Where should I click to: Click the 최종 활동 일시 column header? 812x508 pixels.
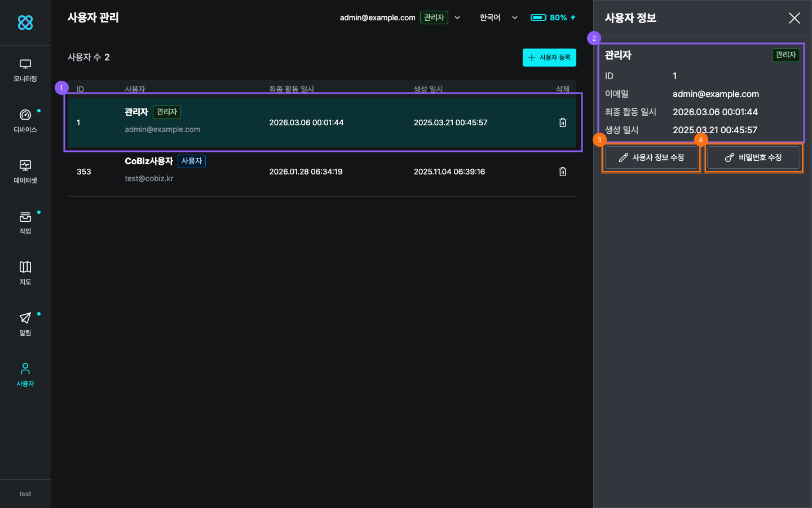(x=292, y=89)
